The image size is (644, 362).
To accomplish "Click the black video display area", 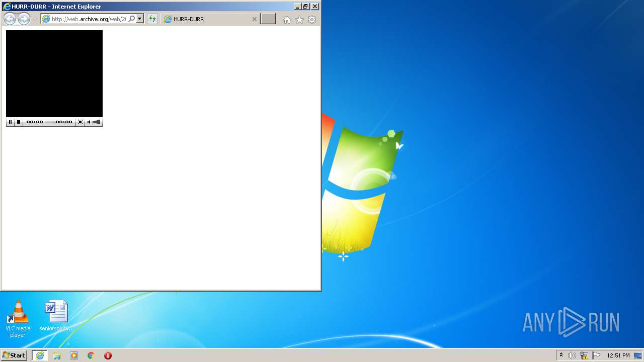I will [54, 73].
